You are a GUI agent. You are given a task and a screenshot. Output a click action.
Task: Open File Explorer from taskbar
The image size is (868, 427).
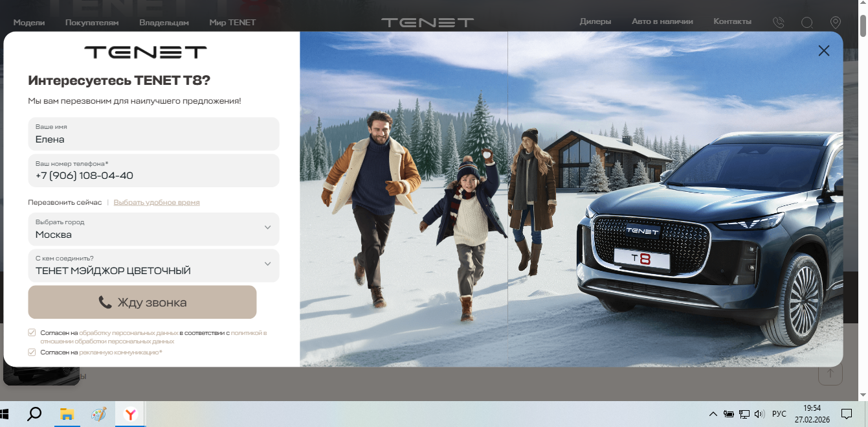click(67, 414)
